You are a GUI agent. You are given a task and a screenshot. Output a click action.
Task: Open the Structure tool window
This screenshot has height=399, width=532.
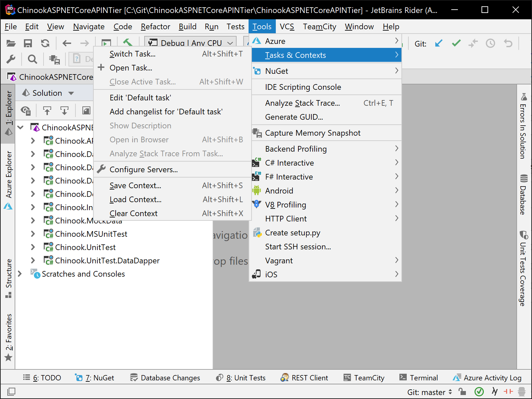9,278
